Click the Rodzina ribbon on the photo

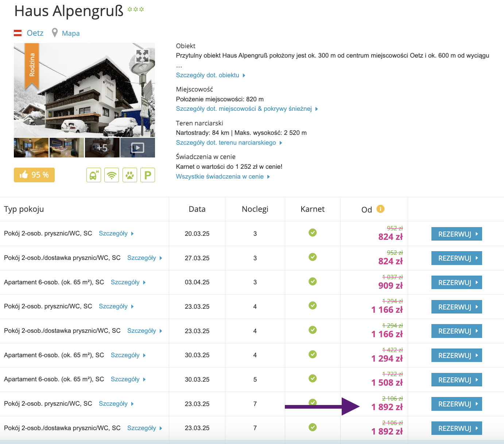click(x=32, y=66)
